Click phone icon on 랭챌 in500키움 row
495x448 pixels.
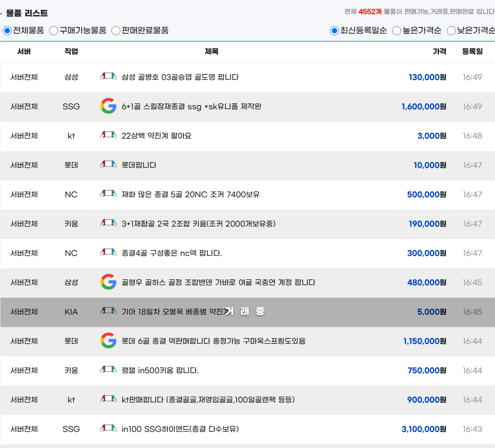pyautogui.click(x=108, y=370)
